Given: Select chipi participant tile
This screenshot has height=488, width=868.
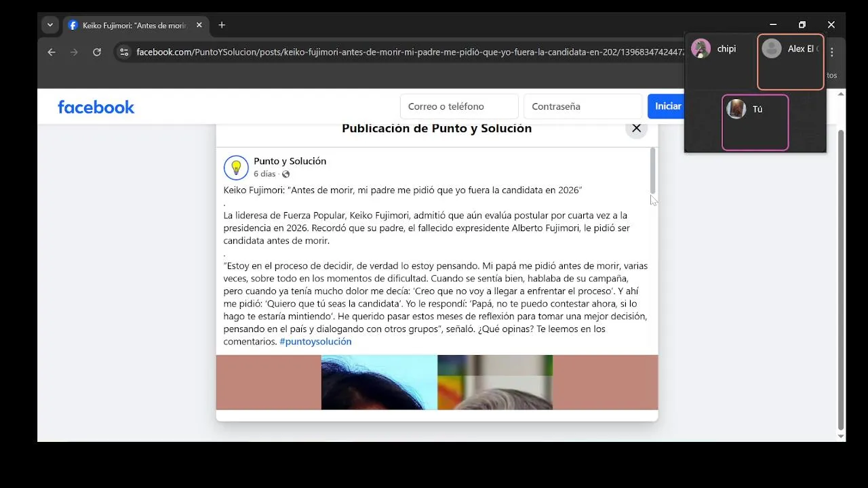Looking at the screenshot, I should coord(719,62).
